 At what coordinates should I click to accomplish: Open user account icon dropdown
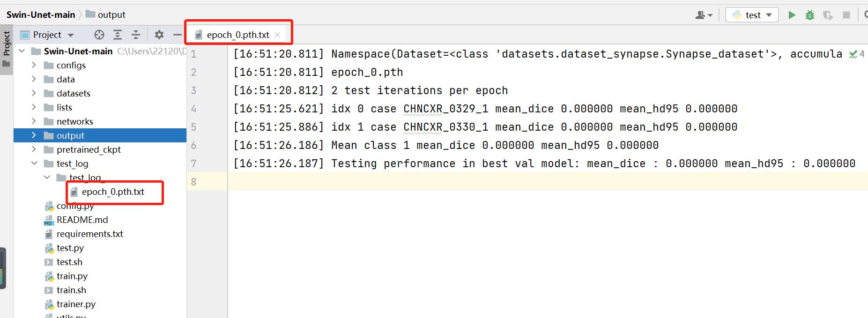[x=704, y=15]
